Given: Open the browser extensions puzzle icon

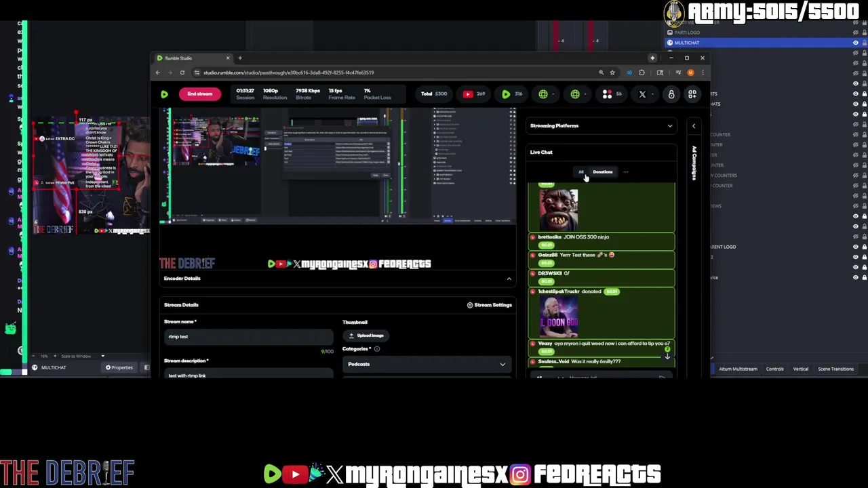Looking at the screenshot, I should 642,73.
